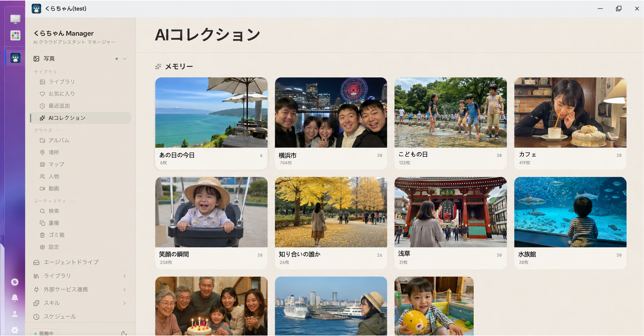Click the くらちゃん Manager heading
The image size is (644, 336).
(x=64, y=33)
